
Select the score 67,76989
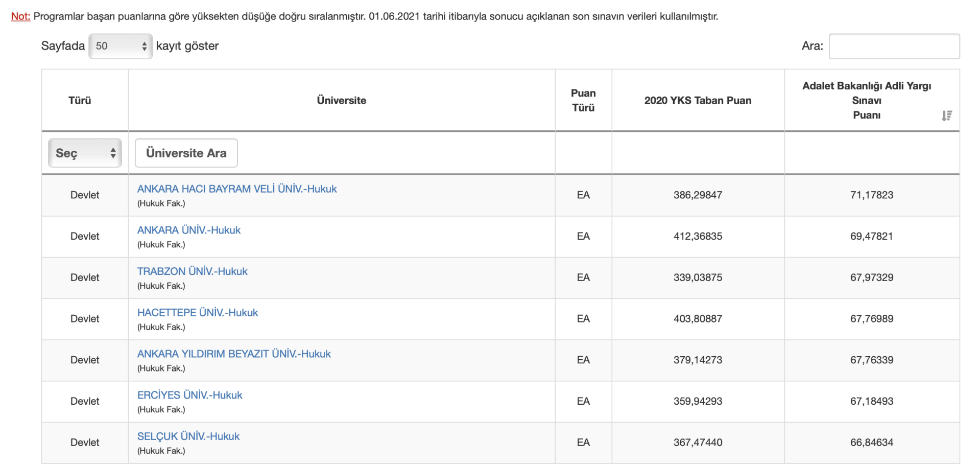pos(872,319)
